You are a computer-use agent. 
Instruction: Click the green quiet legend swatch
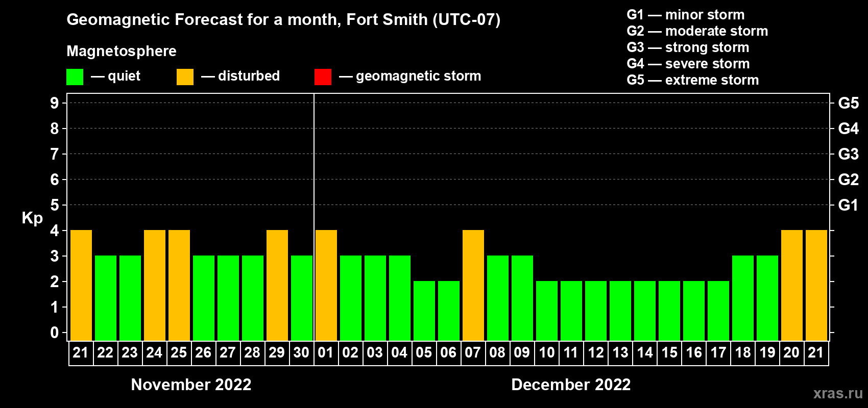click(x=75, y=77)
